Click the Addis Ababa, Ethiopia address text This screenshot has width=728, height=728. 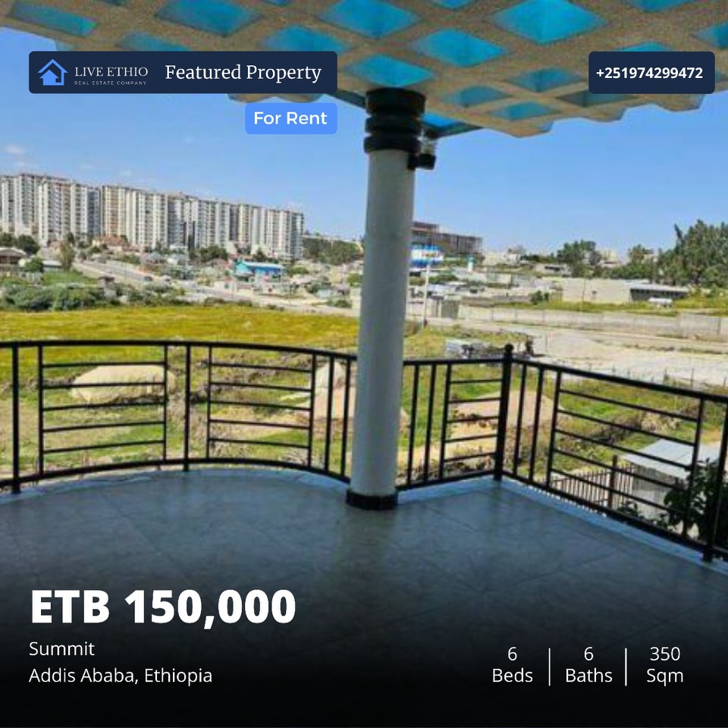(x=121, y=676)
